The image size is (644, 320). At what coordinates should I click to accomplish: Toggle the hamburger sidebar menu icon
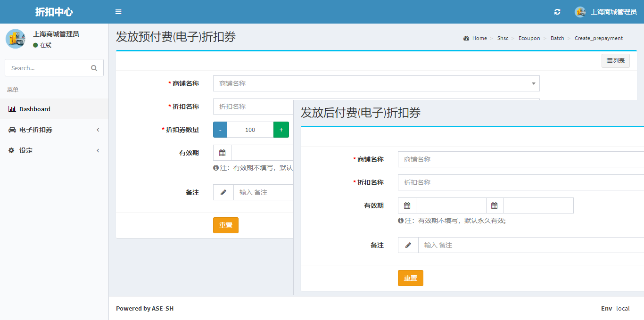(x=118, y=12)
